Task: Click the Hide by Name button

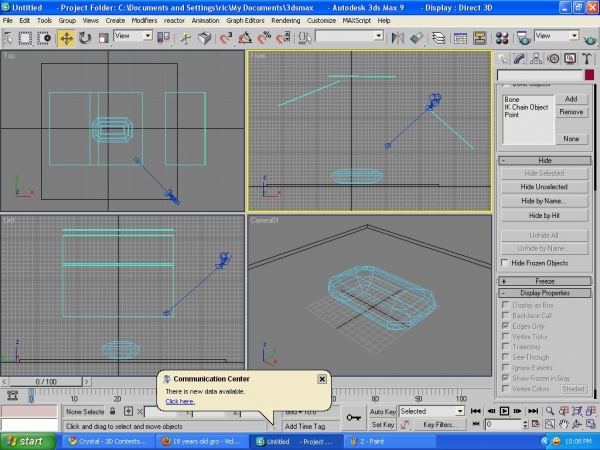Action: [544, 201]
